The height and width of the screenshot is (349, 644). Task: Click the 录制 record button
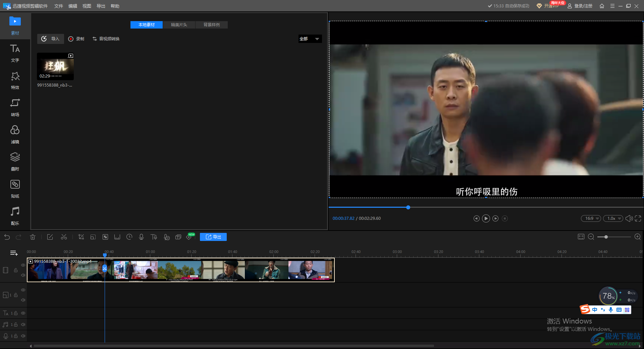point(76,39)
